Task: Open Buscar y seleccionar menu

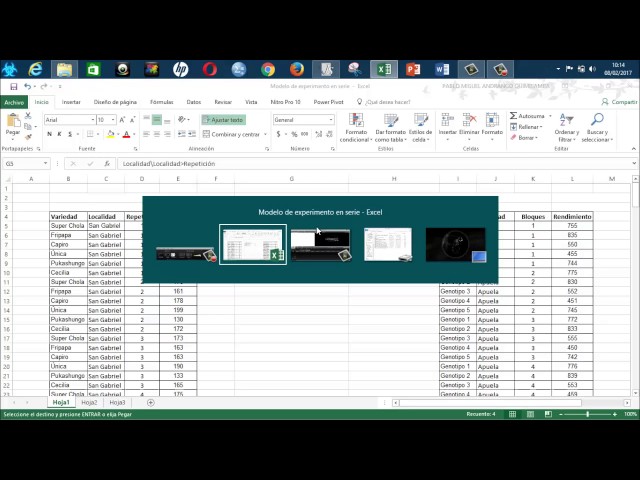Action: click(597, 128)
